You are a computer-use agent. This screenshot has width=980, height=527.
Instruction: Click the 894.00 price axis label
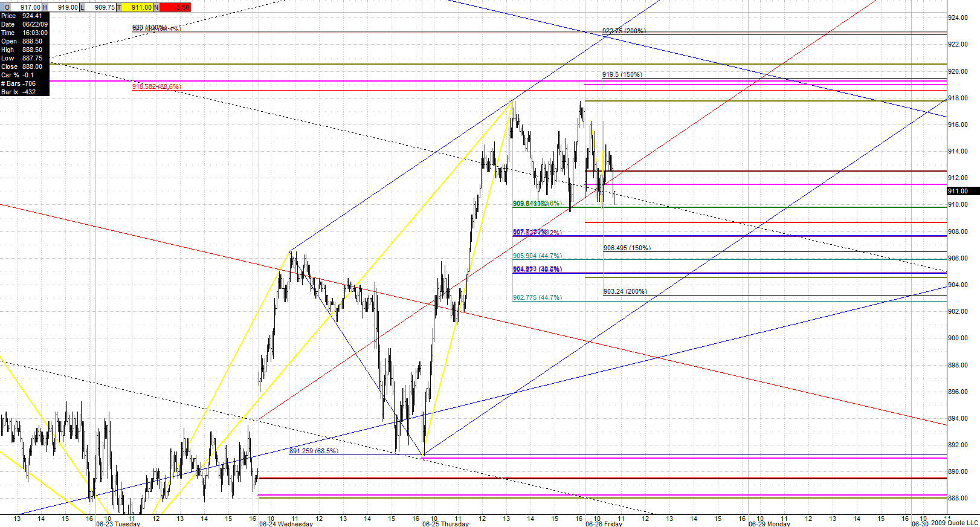tap(958, 418)
